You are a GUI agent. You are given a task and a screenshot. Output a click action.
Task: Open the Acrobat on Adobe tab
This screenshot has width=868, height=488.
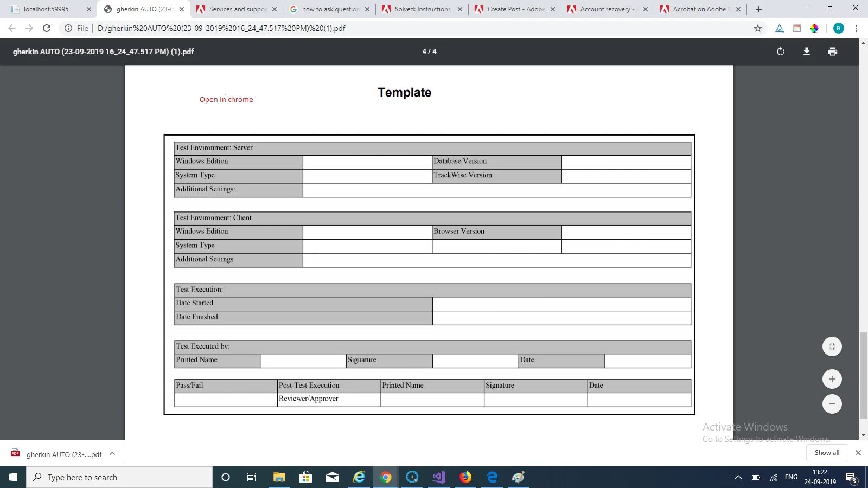tap(701, 9)
